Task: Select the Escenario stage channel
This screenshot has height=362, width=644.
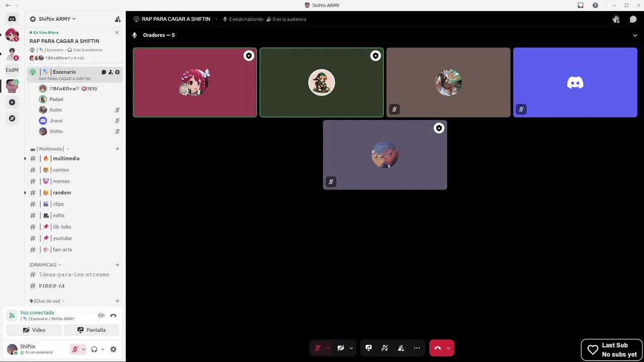Action: [74, 74]
